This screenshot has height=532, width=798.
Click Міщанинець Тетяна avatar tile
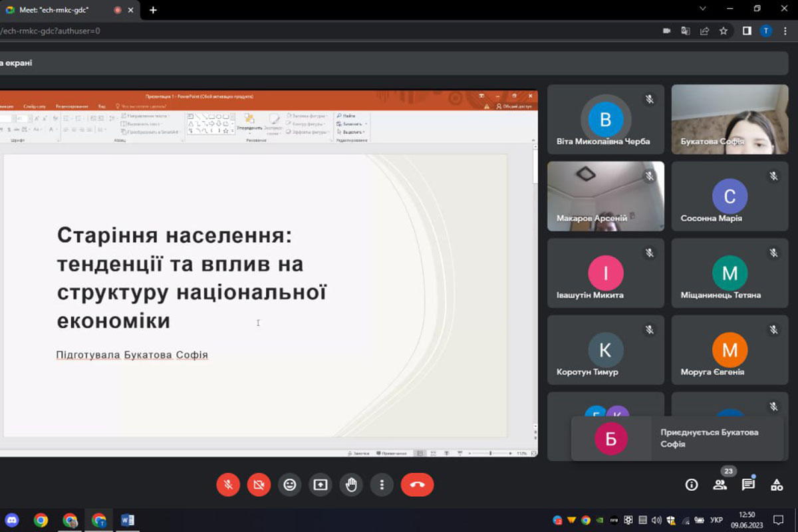(x=730, y=273)
